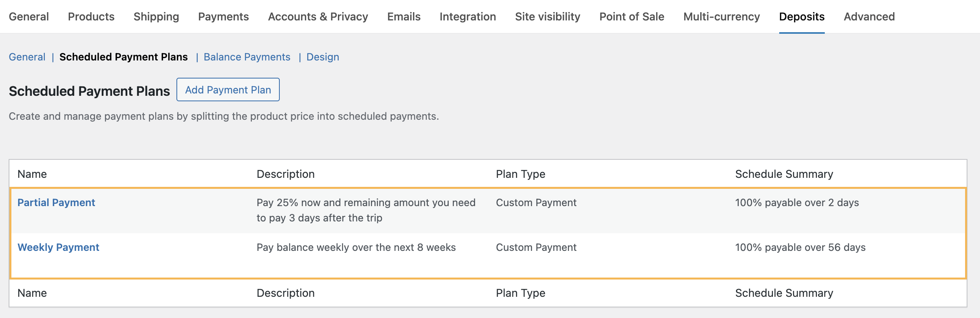This screenshot has height=318, width=980.
Task: Open the Integration tab
Action: (x=468, y=16)
